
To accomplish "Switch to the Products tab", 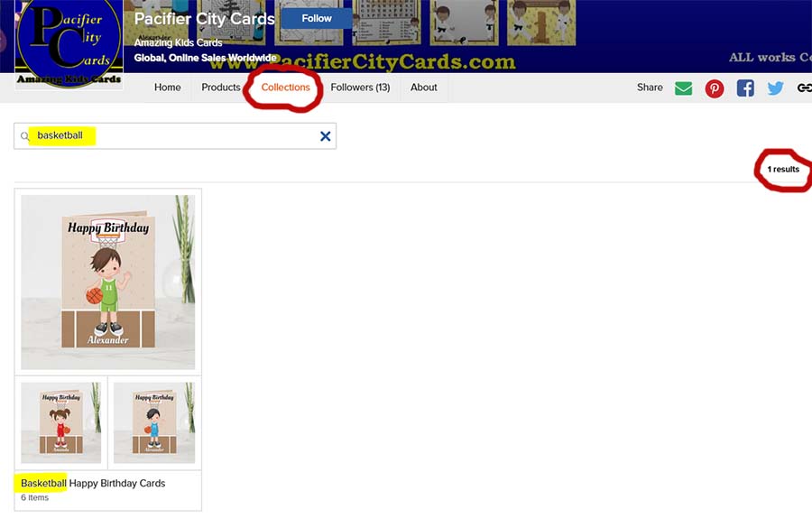I will pos(221,87).
